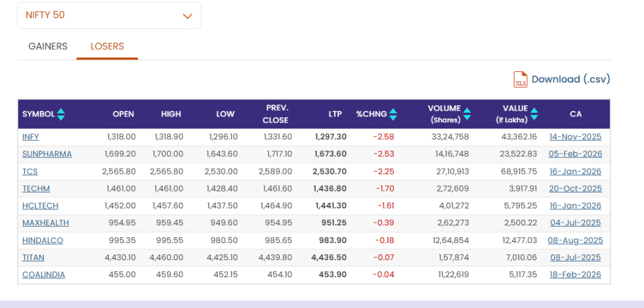Click TITAN corporate action date 08-Jul-2025

tap(575, 257)
